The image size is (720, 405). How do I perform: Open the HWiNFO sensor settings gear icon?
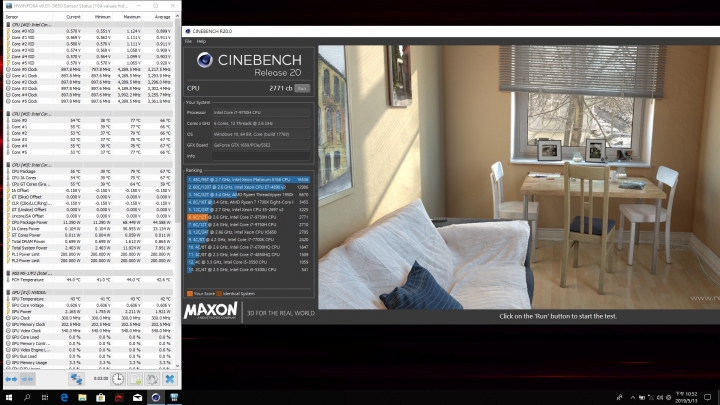tap(152, 379)
